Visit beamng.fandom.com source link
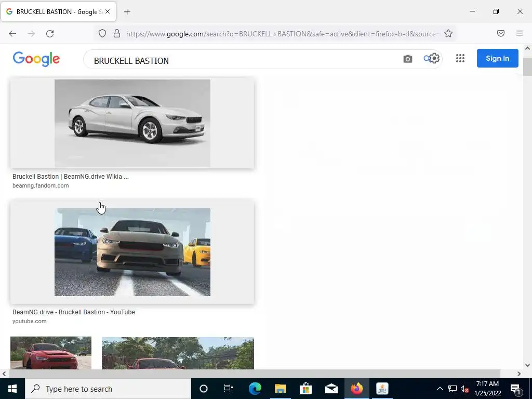532x399 pixels. tap(41, 185)
